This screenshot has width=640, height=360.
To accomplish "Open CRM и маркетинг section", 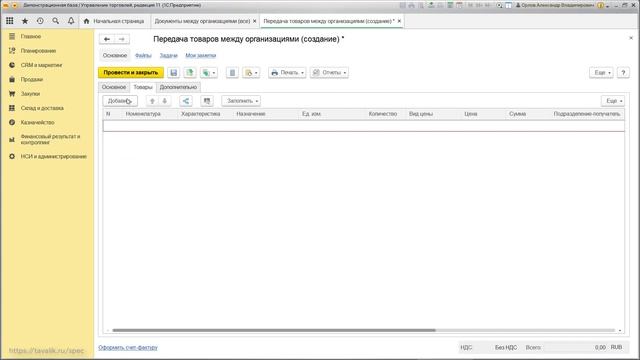I will pos(41,65).
